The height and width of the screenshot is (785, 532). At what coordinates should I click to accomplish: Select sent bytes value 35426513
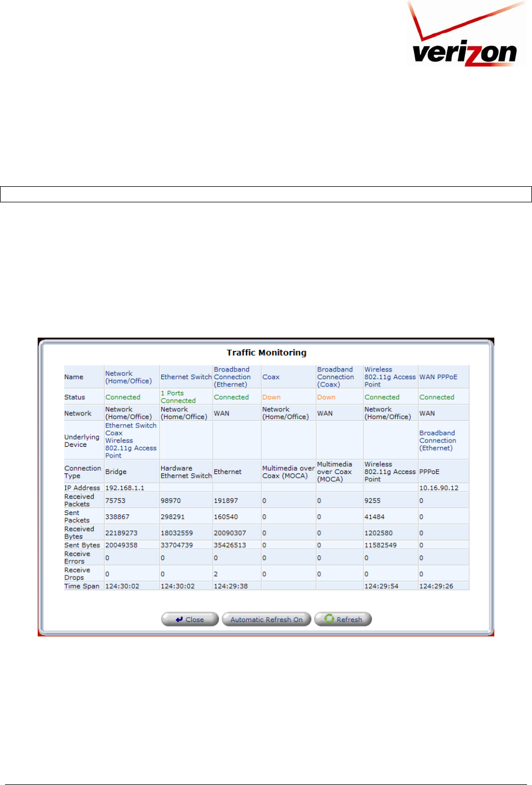coord(230,545)
